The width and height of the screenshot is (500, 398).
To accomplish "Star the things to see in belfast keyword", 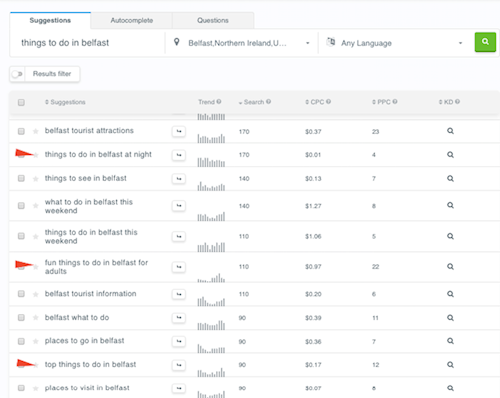I will pyautogui.click(x=36, y=179).
